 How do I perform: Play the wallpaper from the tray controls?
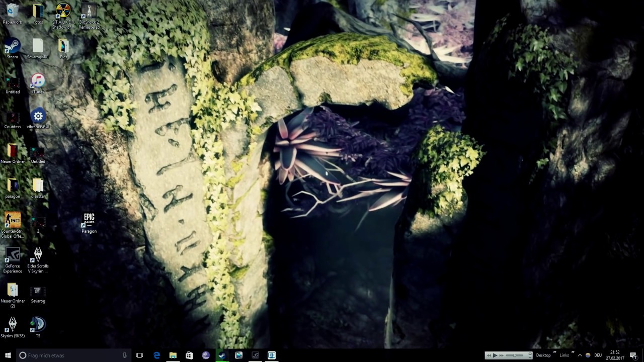coord(495,355)
